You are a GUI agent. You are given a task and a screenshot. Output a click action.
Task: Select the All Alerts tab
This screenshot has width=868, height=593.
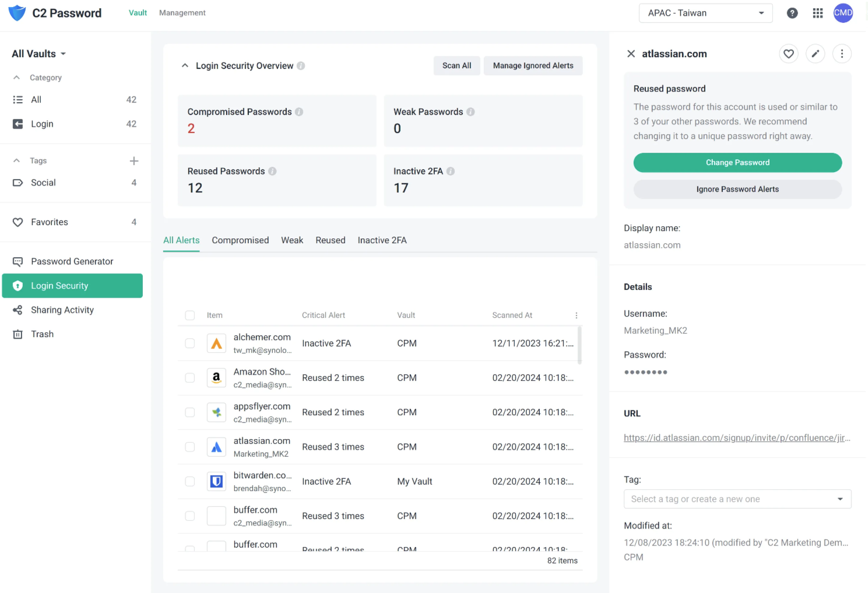tap(181, 240)
